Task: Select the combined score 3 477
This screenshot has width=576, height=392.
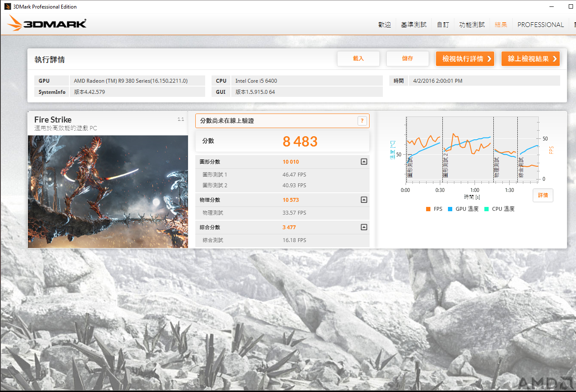Action: point(289,227)
